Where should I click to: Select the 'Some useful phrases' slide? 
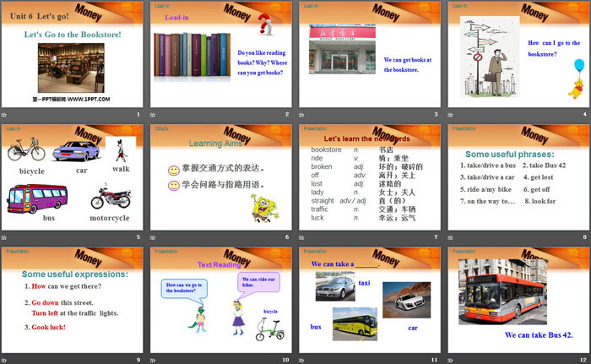pyautogui.click(x=518, y=177)
